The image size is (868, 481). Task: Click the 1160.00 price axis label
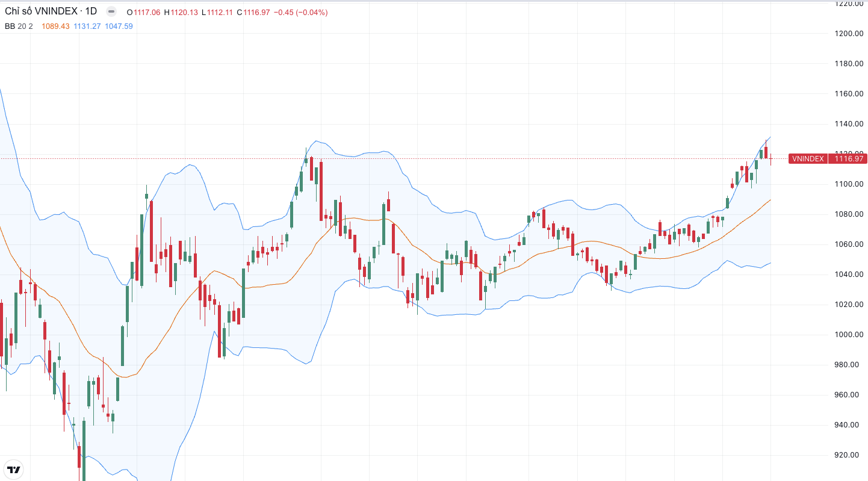[x=849, y=94]
